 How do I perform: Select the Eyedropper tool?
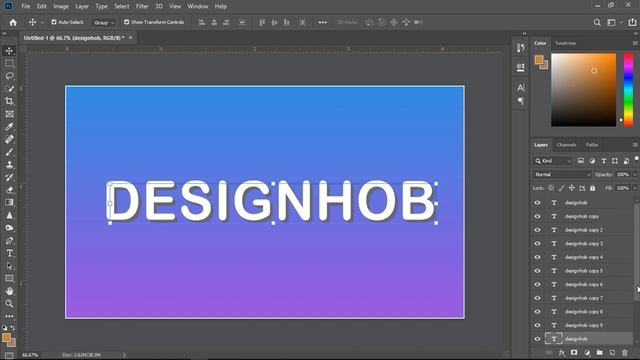pyautogui.click(x=9, y=127)
